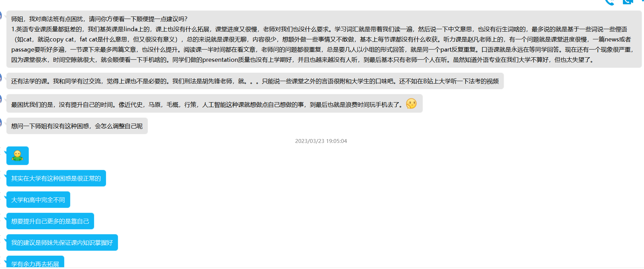Viewport: 644px width, 269px height.
Task: Select the reply 我的建议是师妹先保证课内知识掌握好
Action: (62, 243)
